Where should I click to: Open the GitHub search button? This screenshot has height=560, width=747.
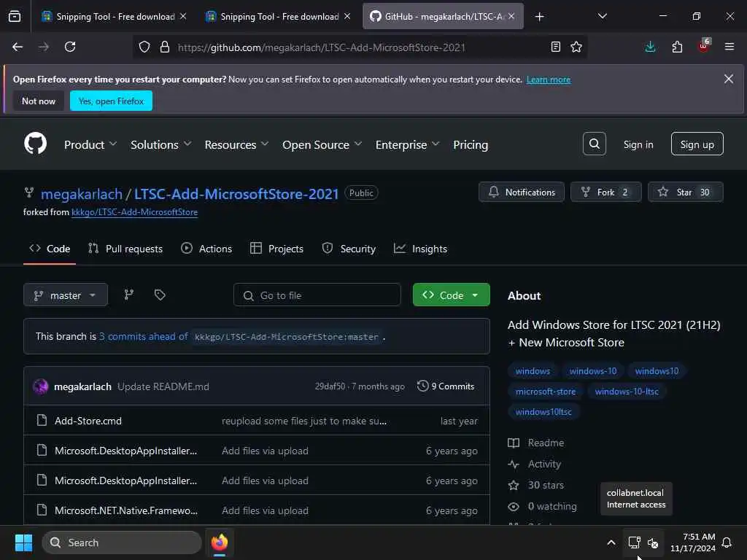click(x=594, y=144)
